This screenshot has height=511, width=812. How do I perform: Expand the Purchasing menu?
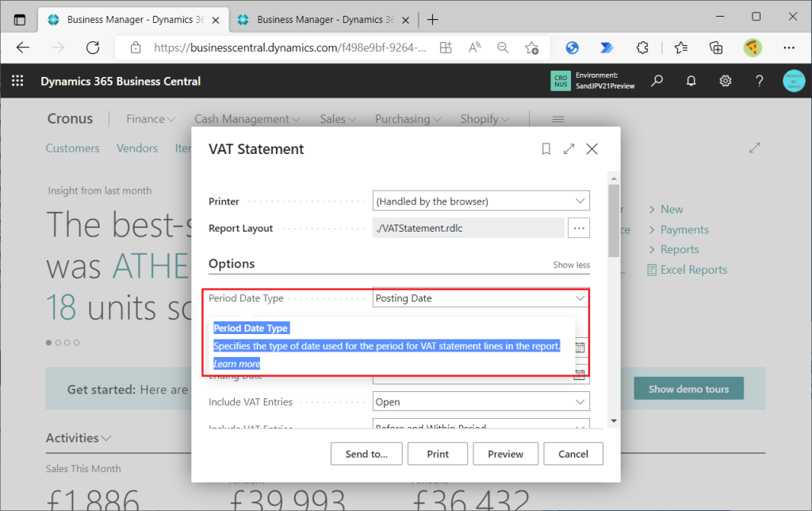click(408, 119)
